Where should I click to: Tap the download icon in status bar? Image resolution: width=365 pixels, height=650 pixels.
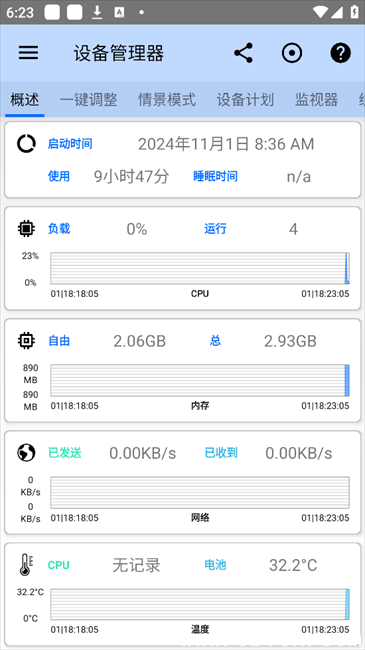point(97,12)
